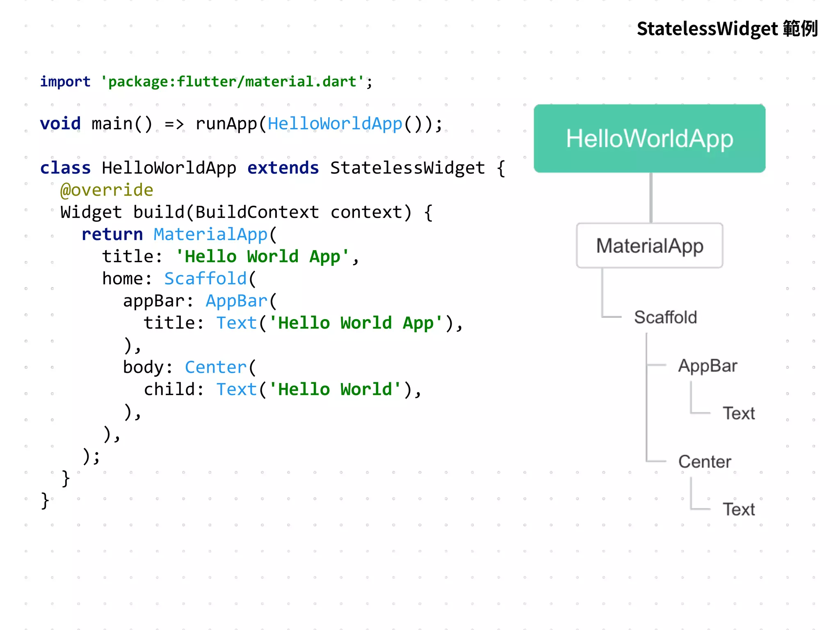The width and height of the screenshot is (840, 630).
Task: Click HelloWorldApp inside the runApp call
Action: 335,123
